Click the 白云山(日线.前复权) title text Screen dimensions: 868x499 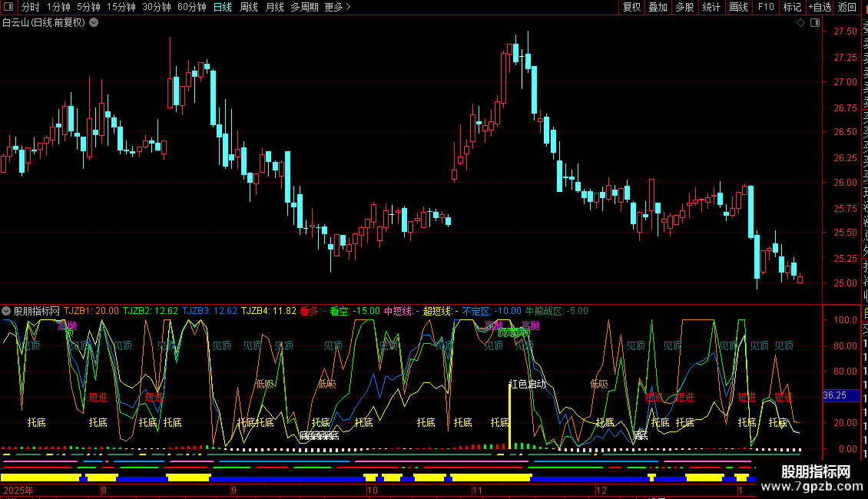click(44, 23)
